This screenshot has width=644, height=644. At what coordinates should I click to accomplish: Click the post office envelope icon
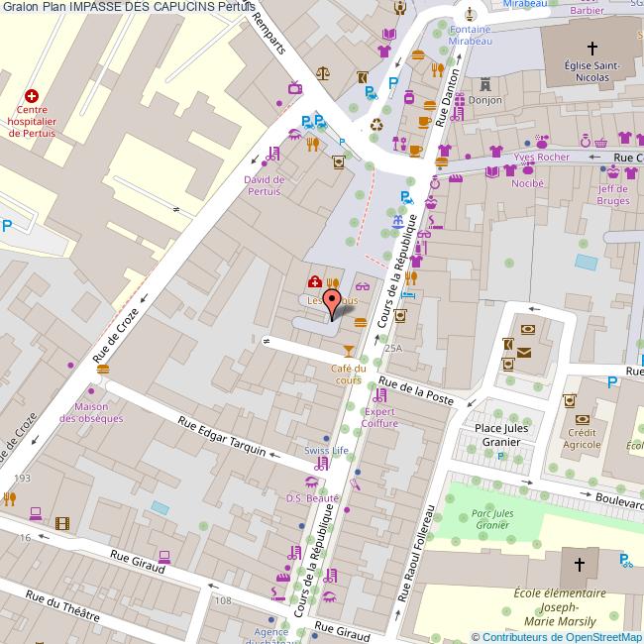tap(523, 353)
